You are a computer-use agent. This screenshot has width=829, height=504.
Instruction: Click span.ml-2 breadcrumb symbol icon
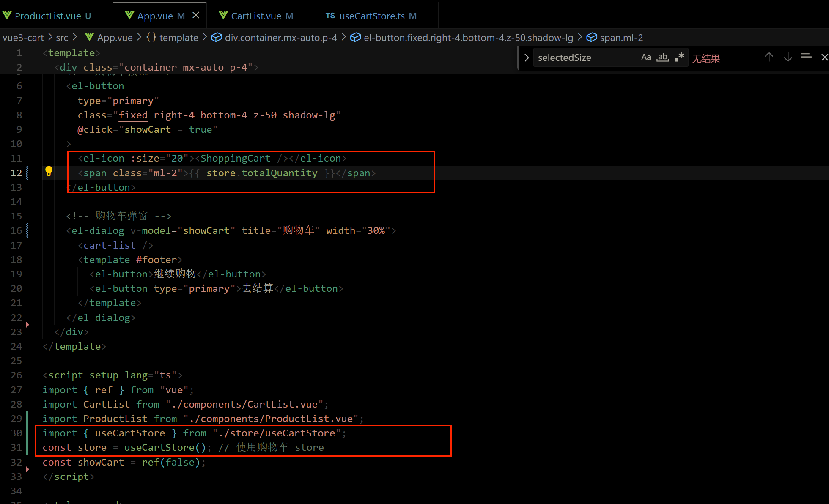pos(591,38)
